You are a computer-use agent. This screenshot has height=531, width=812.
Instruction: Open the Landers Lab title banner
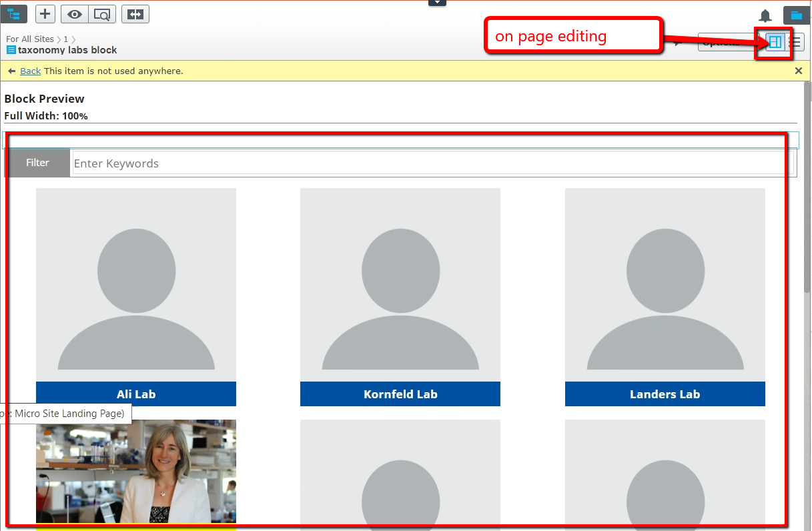click(665, 394)
